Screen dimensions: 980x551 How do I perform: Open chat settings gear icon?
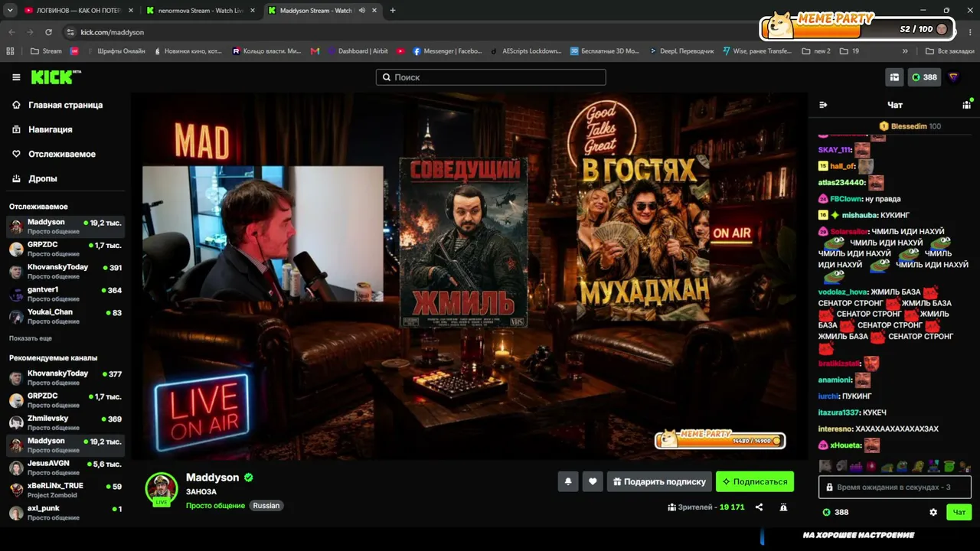[933, 512]
